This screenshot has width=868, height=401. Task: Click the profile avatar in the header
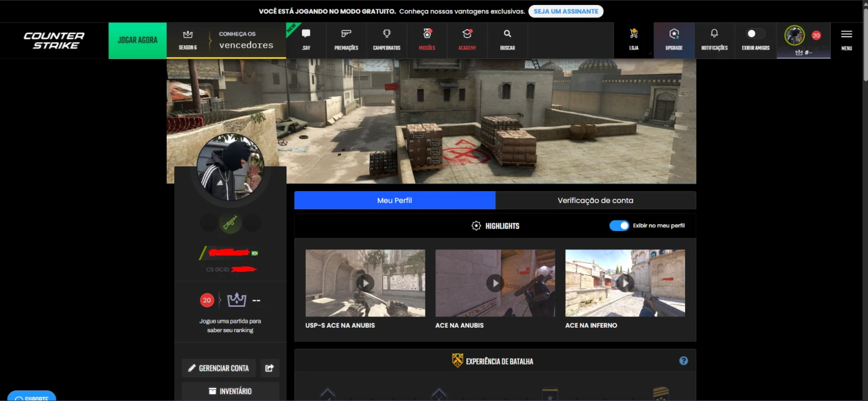click(x=794, y=35)
